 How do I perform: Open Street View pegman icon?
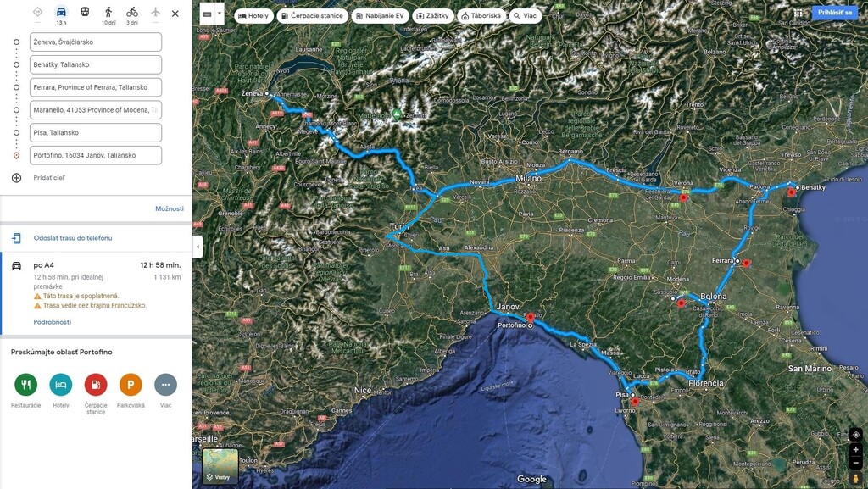(x=855, y=477)
